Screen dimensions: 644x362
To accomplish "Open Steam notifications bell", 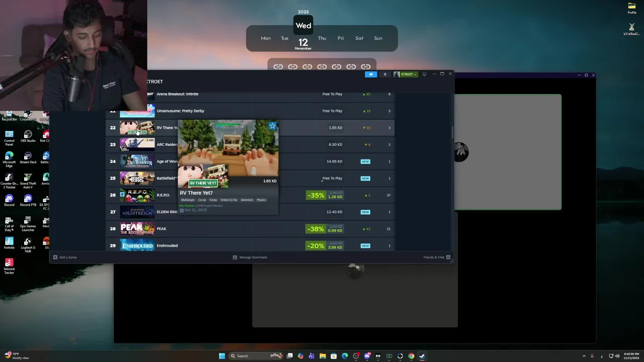I will coord(385,74).
